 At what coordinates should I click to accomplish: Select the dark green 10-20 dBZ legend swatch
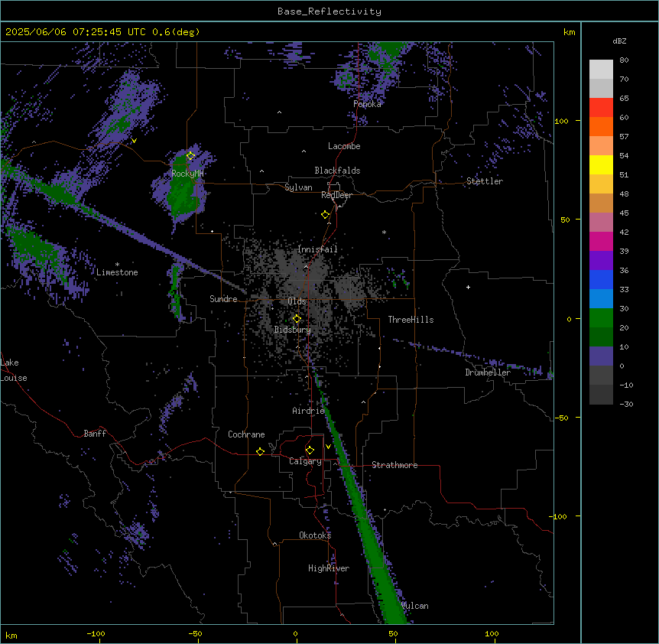(601, 337)
